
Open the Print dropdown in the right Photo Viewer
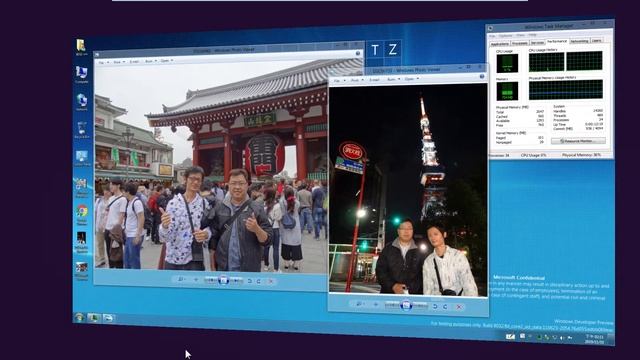click(x=356, y=80)
